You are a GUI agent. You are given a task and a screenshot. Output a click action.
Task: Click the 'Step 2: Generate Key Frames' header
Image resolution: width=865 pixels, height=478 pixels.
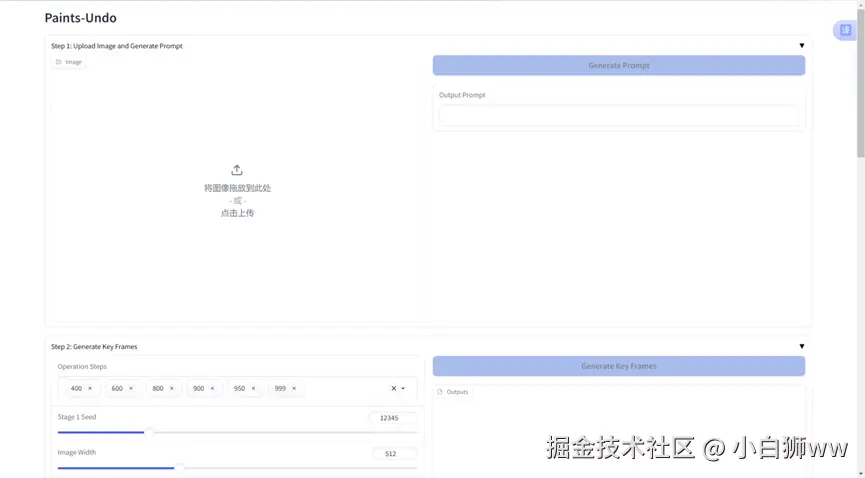pyautogui.click(x=94, y=347)
